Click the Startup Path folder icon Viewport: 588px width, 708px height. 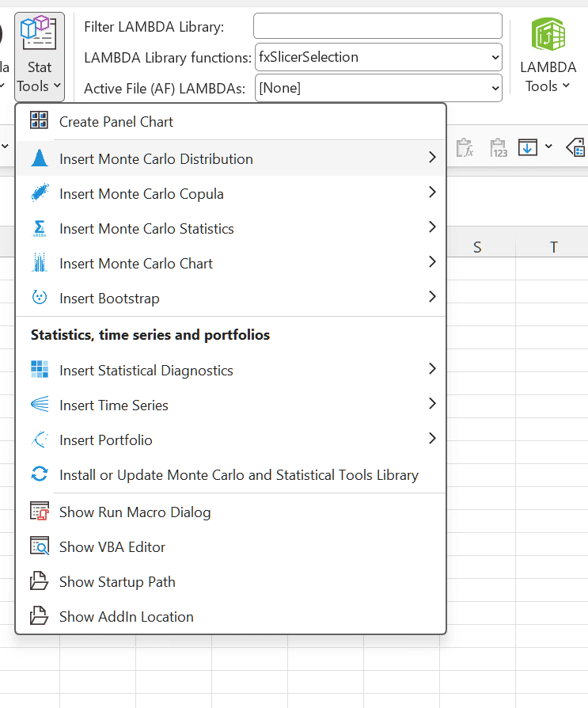tap(40, 581)
